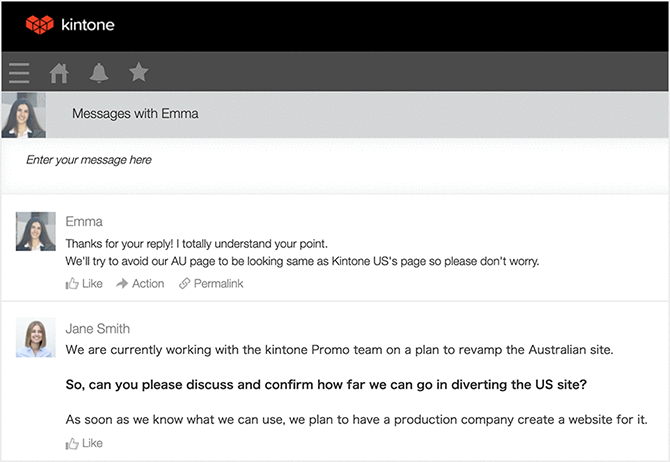Like Emma's reply
This screenshot has height=462, width=670.
91,284
